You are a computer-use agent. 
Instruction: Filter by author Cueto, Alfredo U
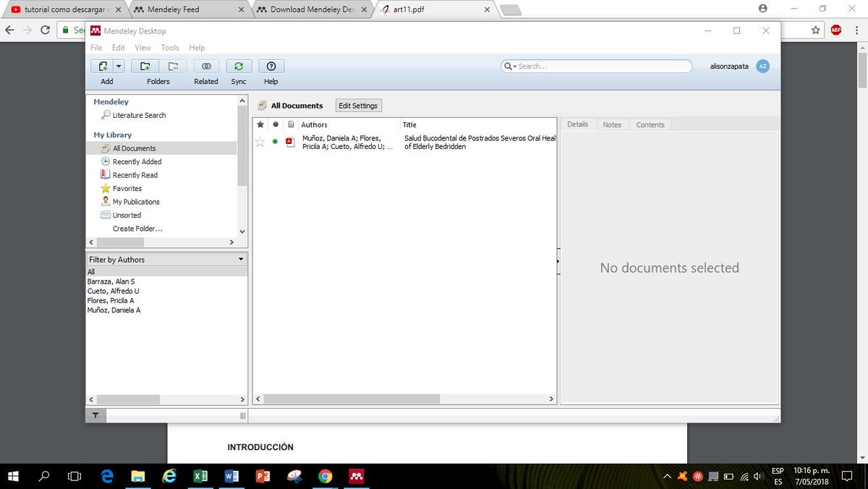(114, 291)
